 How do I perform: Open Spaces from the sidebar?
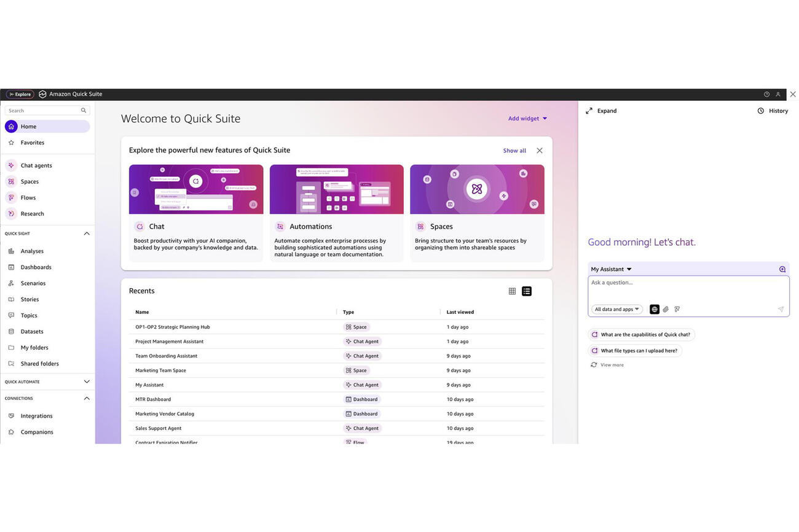(11, 182)
